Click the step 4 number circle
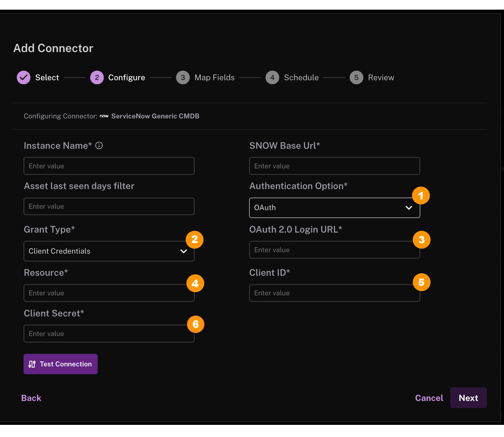This screenshot has height=437, width=504. pos(272,77)
